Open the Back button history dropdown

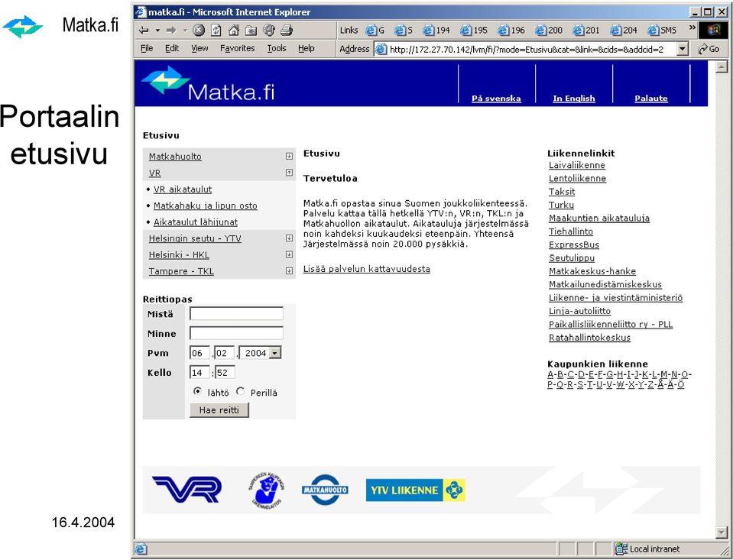(x=157, y=31)
